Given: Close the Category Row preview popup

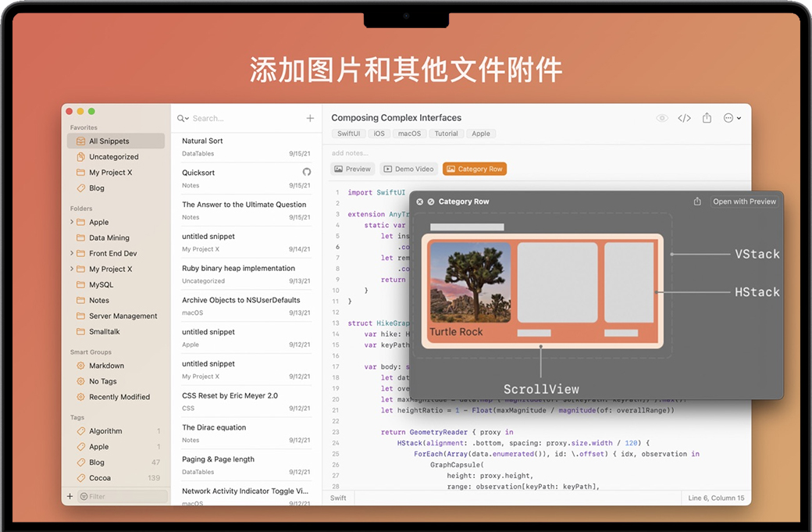Looking at the screenshot, I should click(419, 202).
